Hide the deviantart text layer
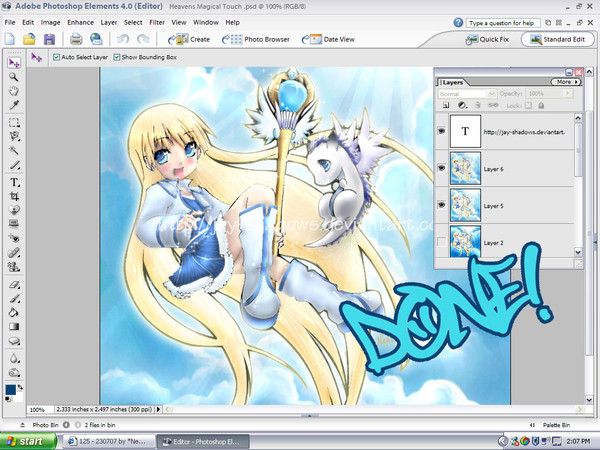The width and height of the screenshot is (600, 450). pyautogui.click(x=442, y=131)
